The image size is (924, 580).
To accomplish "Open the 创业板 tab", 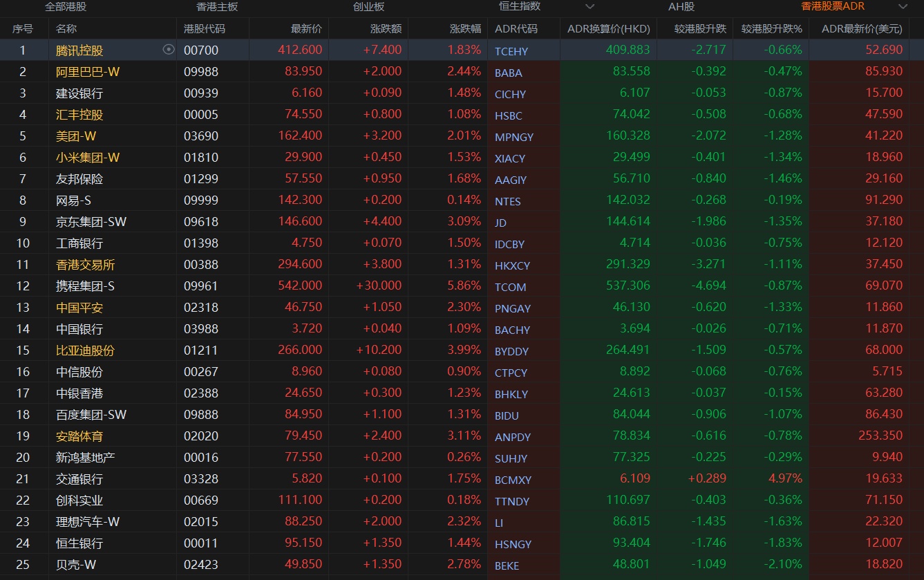I will [368, 7].
